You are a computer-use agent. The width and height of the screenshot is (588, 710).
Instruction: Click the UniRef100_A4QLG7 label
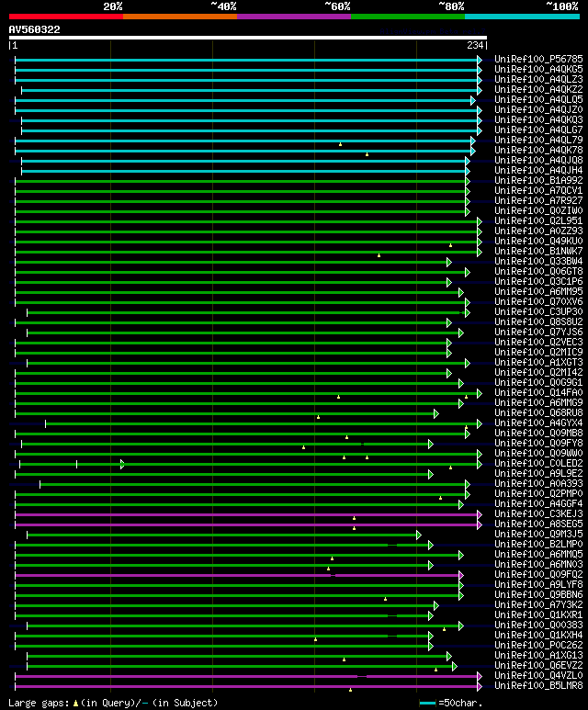pyautogui.click(x=538, y=130)
